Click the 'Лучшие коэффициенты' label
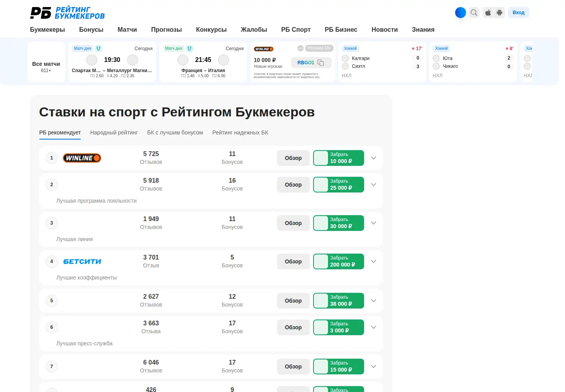 click(x=87, y=278)
